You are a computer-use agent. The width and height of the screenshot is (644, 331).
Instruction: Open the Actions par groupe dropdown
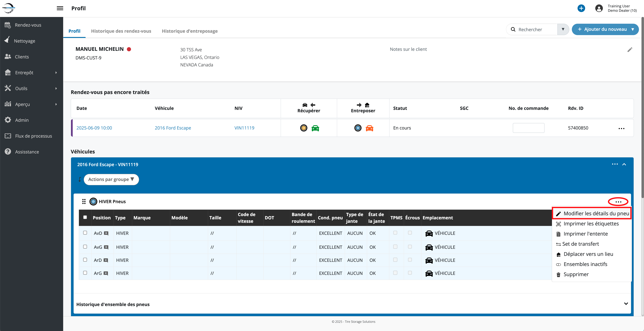[111, 179]
